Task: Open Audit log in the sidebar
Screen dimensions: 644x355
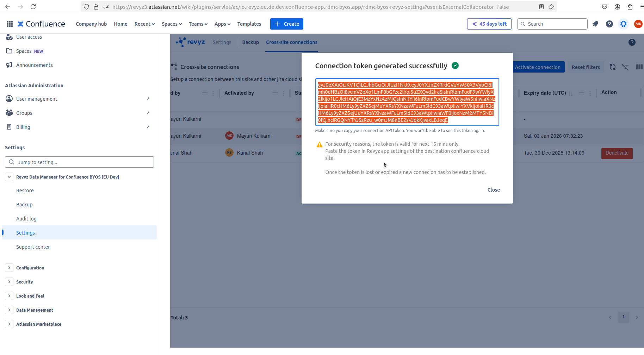Action: click(26, 219)
